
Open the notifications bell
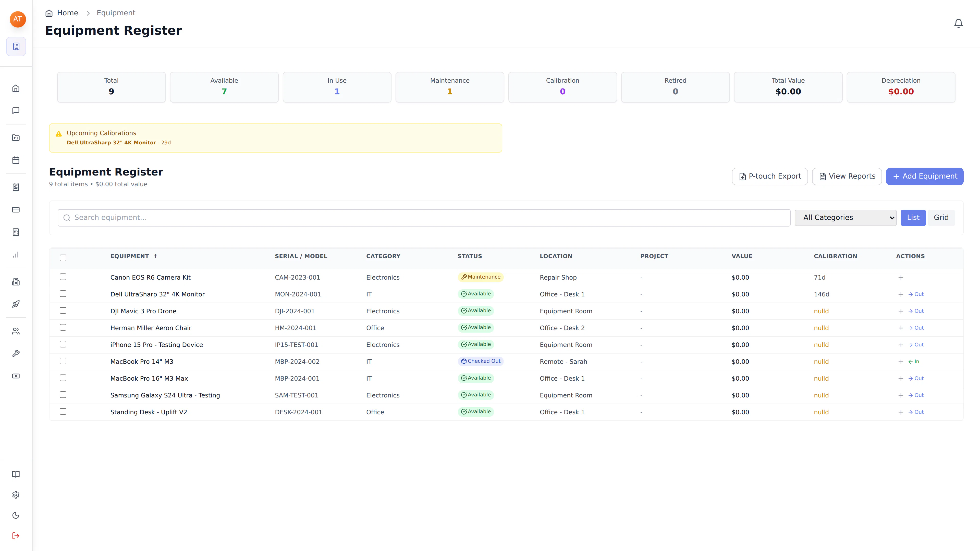point(958,23)
